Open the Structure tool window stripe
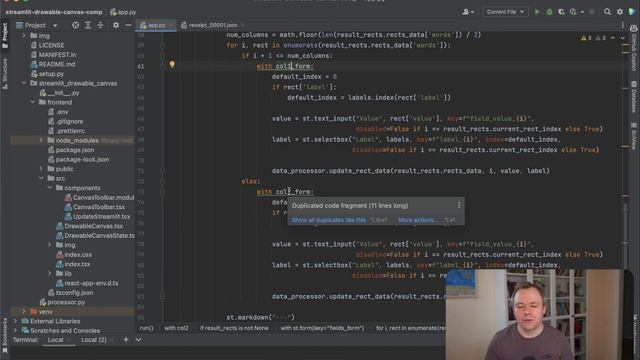This screenshot has height=360, width=640. pyautogui.click(x=5, y=74)
